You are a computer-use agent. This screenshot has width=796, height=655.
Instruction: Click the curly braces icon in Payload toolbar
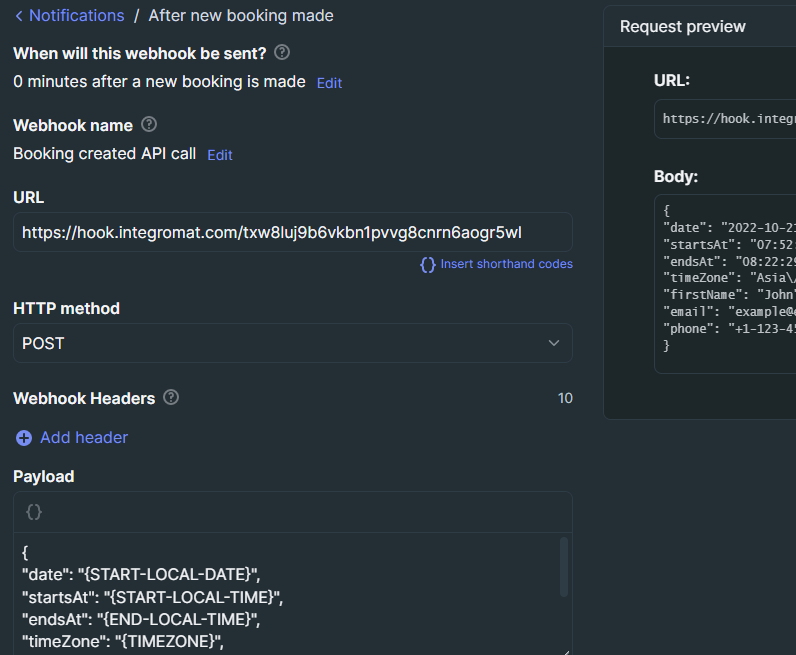(34, 511)
